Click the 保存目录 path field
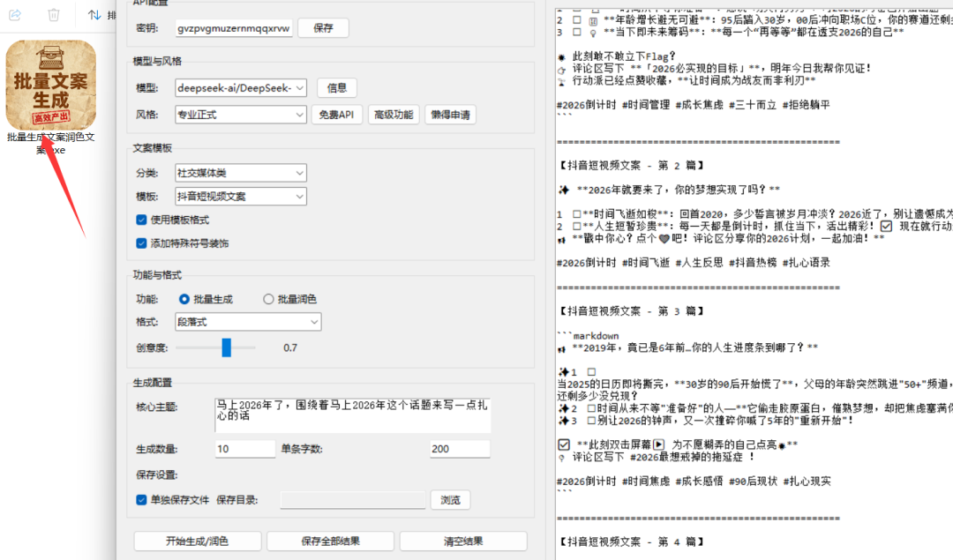The height and width of the screenshot is (560, 953). pos(352,500)
